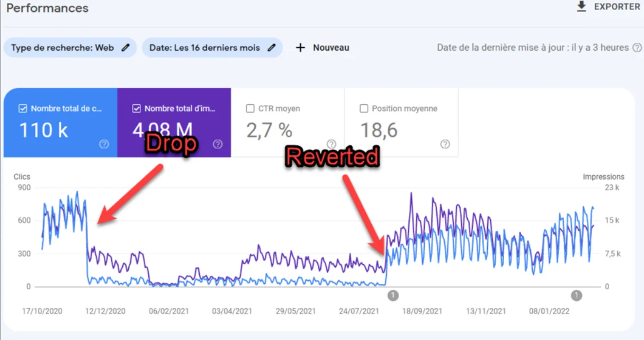The image size is (644, 340).
Task: Click the pencil icon on search type chip
Action: pos(126,48)
